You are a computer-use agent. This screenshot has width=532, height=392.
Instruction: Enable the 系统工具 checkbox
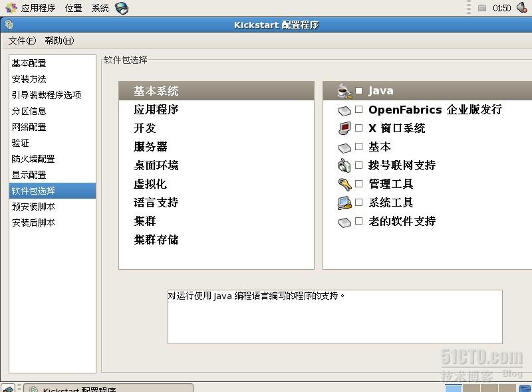point(358,203)
